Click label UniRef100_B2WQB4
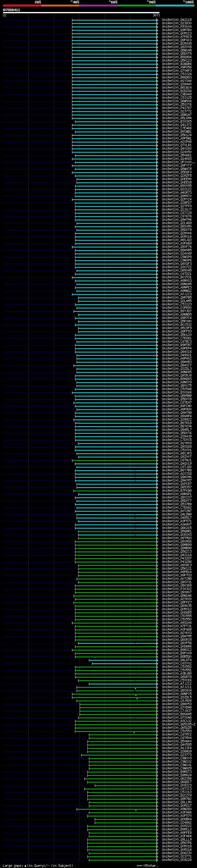The width and height of the screenshot is (197, 868). tap(177, 64)
